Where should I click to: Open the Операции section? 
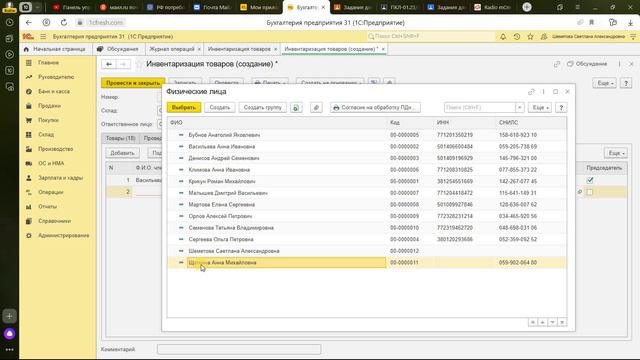point(51,192)
